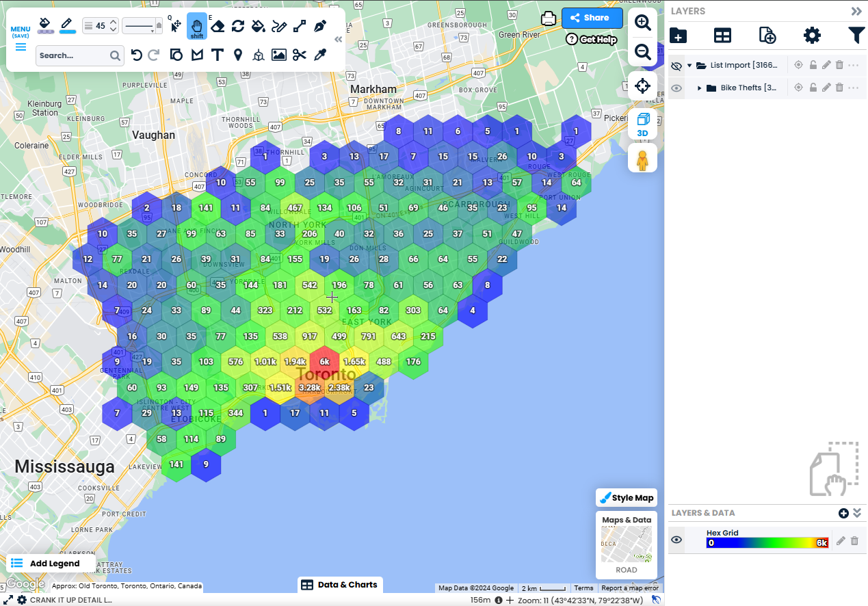This screenshot has height=606, width=868.
Task: Select the freehand draw tool
Action: tap(279, 26)
